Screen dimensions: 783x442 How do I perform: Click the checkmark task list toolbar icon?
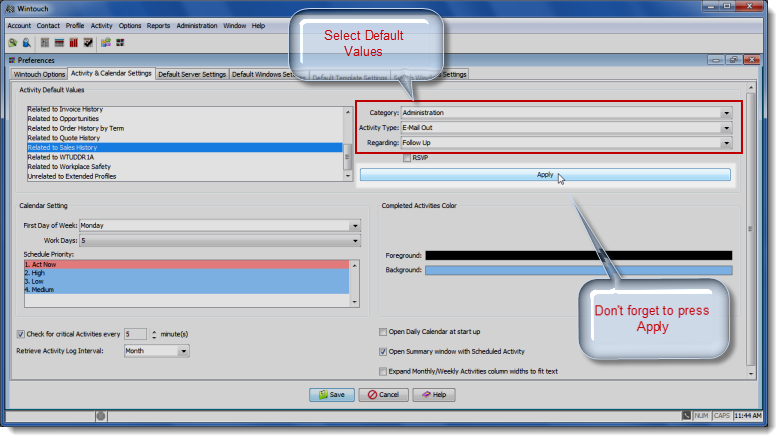[x=88, y=43]
